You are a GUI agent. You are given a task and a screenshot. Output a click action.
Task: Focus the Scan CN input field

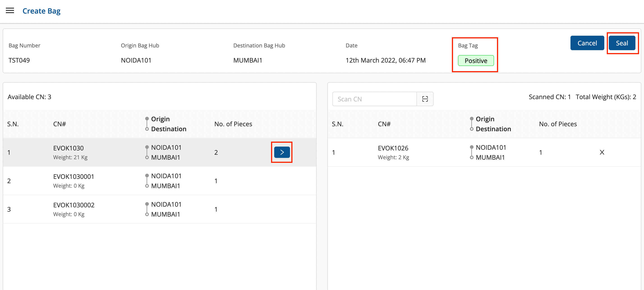[374, 99]
